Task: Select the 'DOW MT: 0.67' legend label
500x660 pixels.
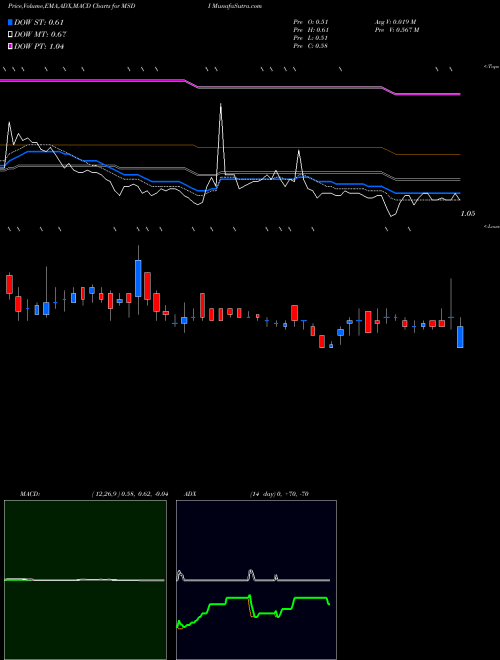Action: tap(40, 35)
